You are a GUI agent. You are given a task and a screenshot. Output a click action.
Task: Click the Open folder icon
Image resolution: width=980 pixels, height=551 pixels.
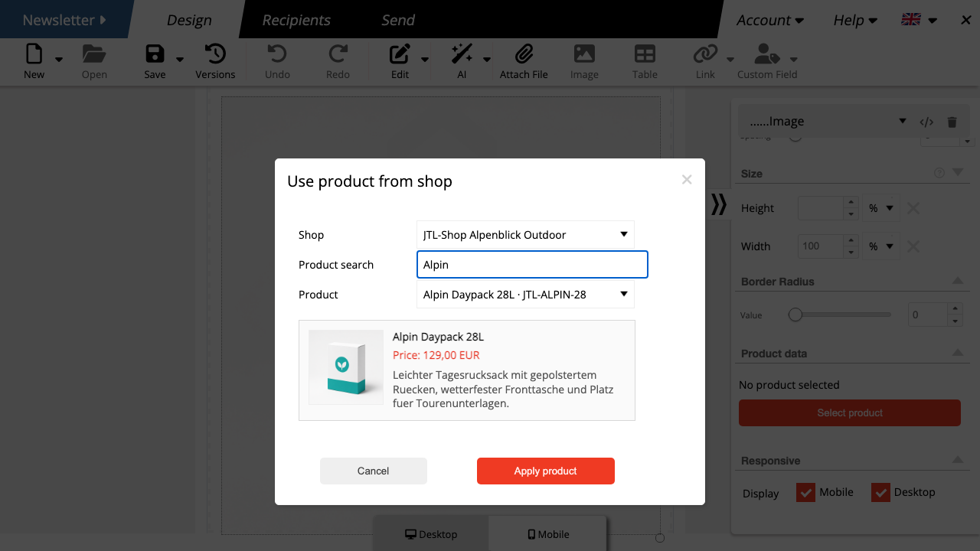coord(94,54)
